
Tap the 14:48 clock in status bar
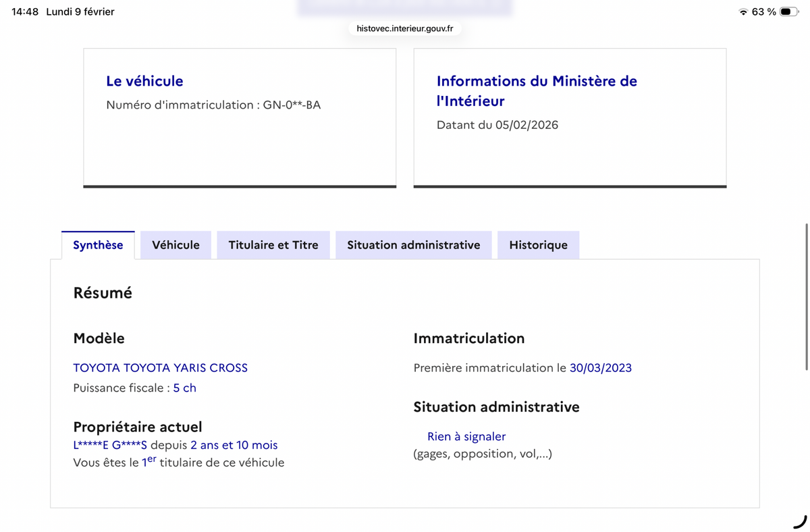click(x=25, y=12)
